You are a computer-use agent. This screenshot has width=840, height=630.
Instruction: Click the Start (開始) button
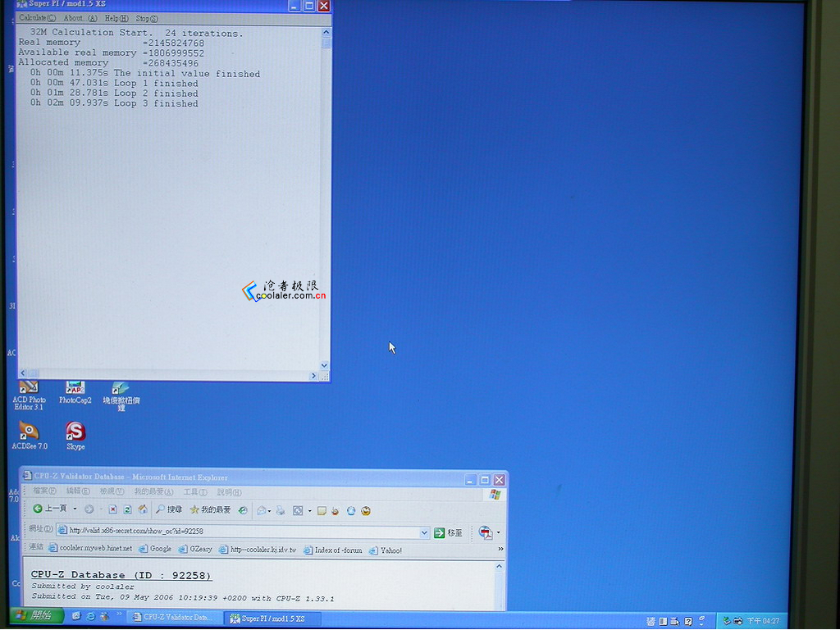click(x=36, y=615)
